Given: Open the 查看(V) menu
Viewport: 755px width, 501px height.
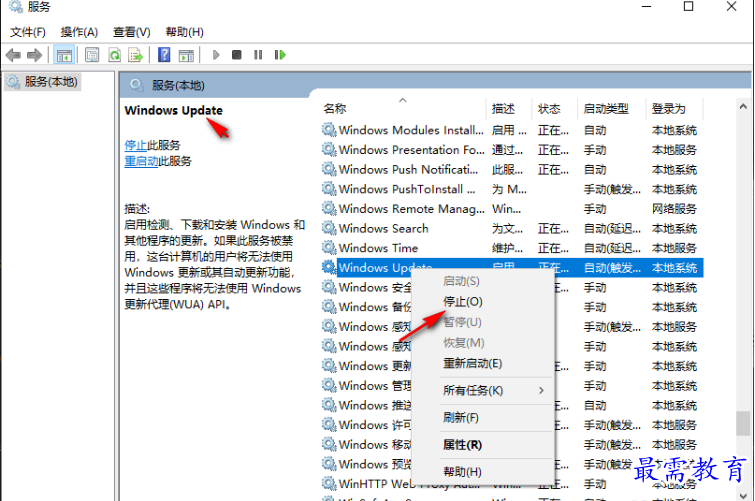Looking at the screenshot, I should (131, 32).
